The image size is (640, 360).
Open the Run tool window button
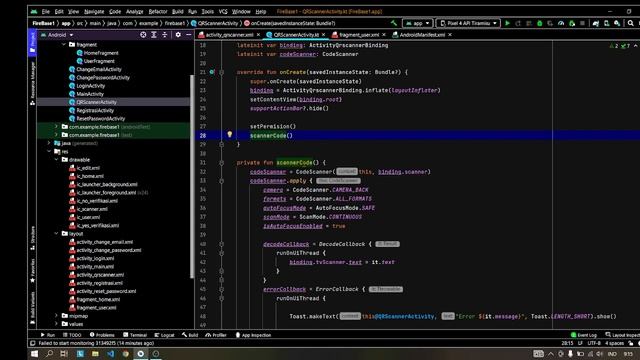coord(47,335)
